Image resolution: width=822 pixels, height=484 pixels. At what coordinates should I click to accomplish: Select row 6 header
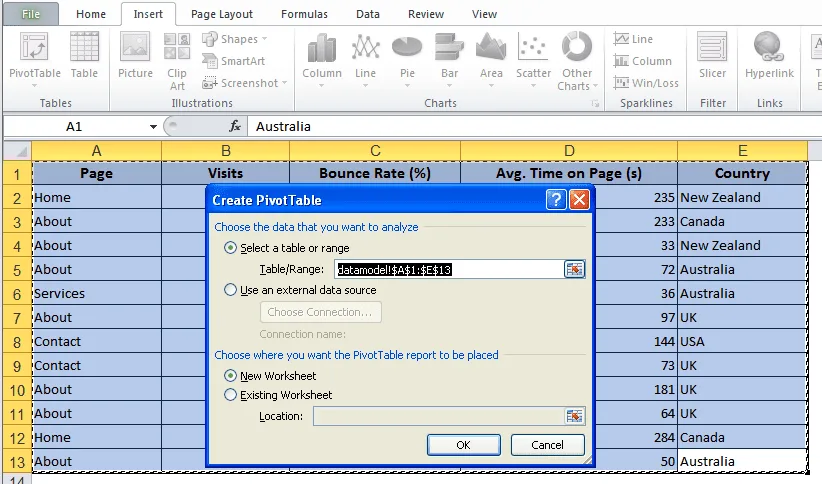[17, 294]
